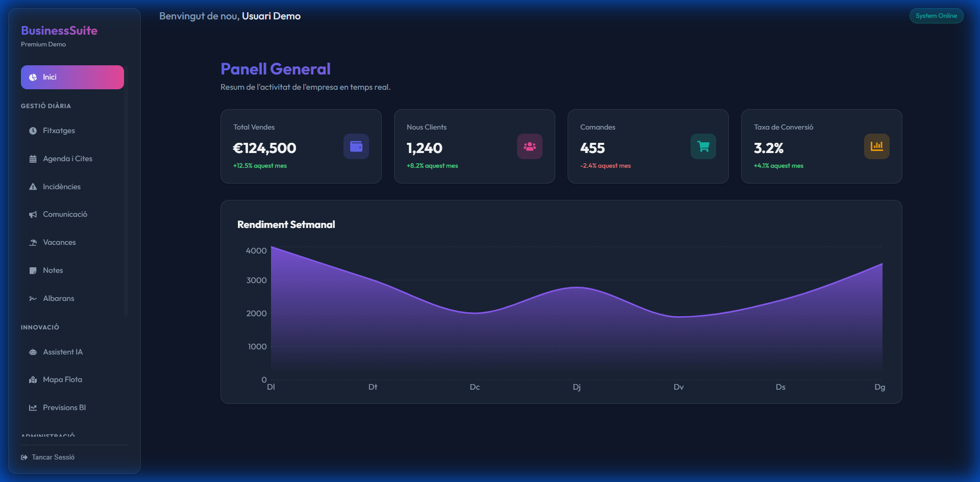Click the BusinessSuite logo title
This screenshot has height=482, width=980.
(x=59, y=31)
